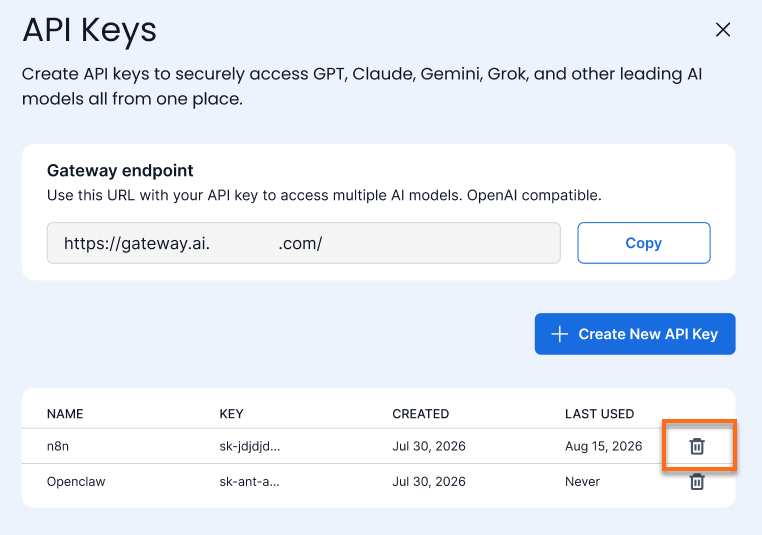
Task: Click the Gateway endpoint heading
Action: pos(120,171)
